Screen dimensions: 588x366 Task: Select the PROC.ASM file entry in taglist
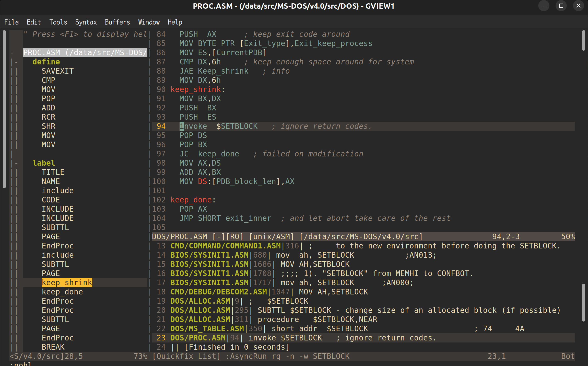85,53
